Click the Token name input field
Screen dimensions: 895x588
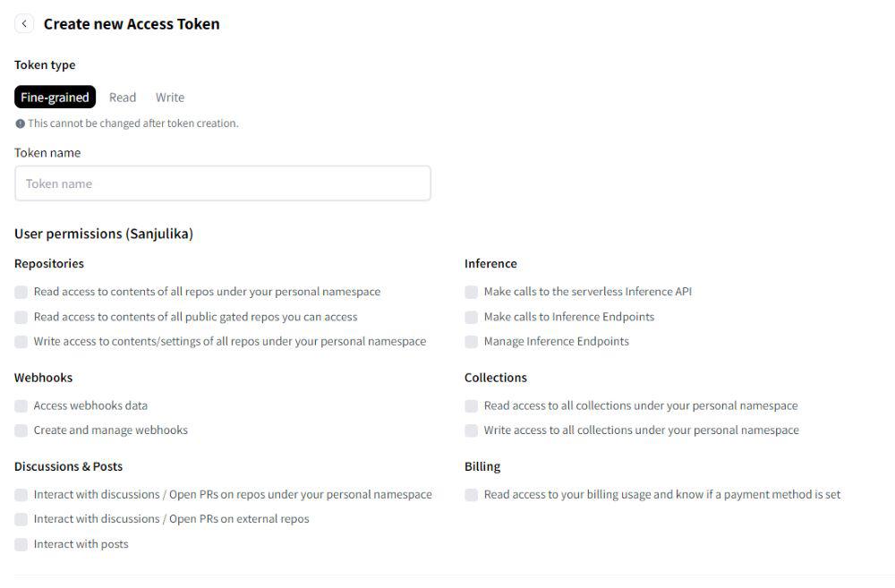pyautogui.click(x=222, y=183)
